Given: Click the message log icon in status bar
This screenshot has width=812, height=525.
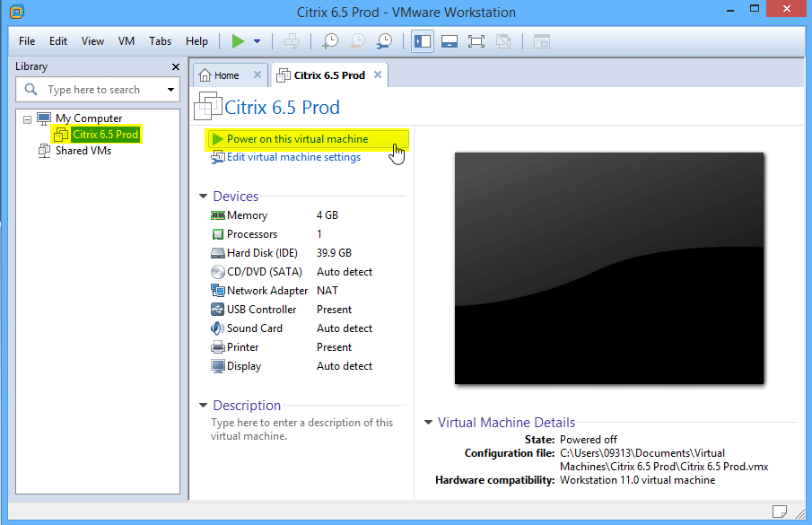Looking at the screenshot, I should 780,512.
